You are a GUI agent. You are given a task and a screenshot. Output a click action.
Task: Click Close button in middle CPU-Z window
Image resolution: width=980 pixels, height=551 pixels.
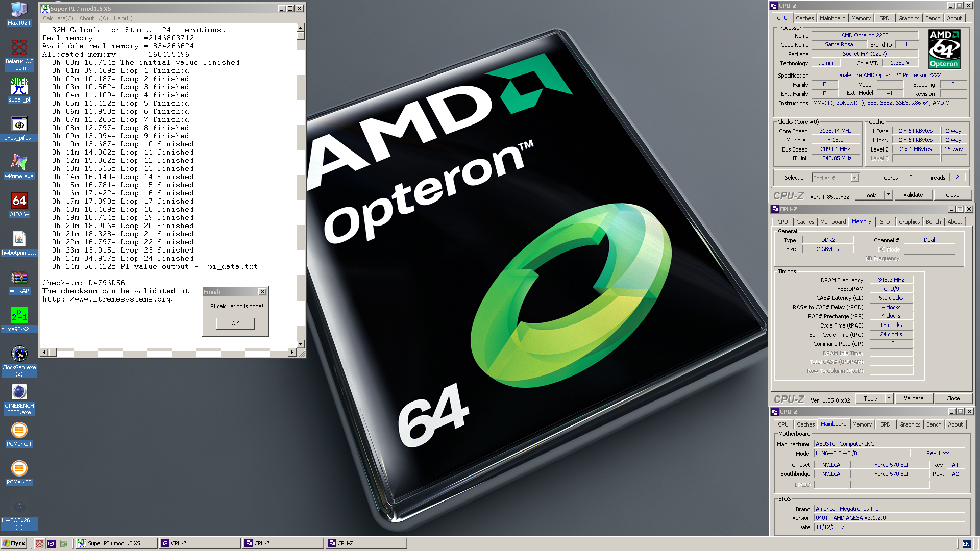[953, 398]
